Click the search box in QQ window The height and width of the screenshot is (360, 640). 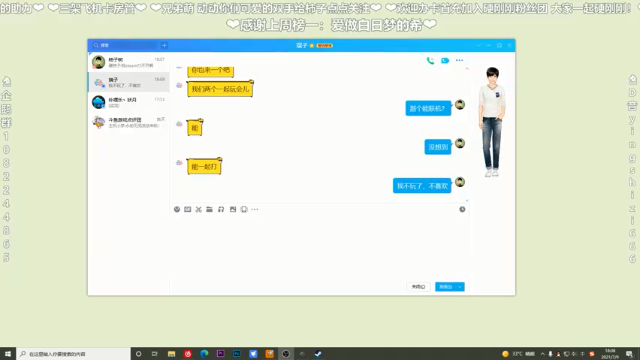(x=125, y=45)
